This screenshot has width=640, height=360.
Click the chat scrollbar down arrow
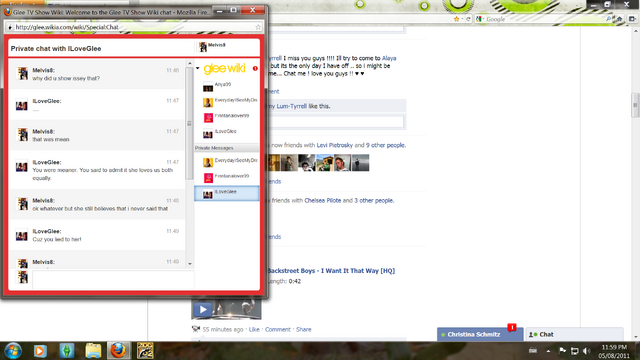(189, 264)
